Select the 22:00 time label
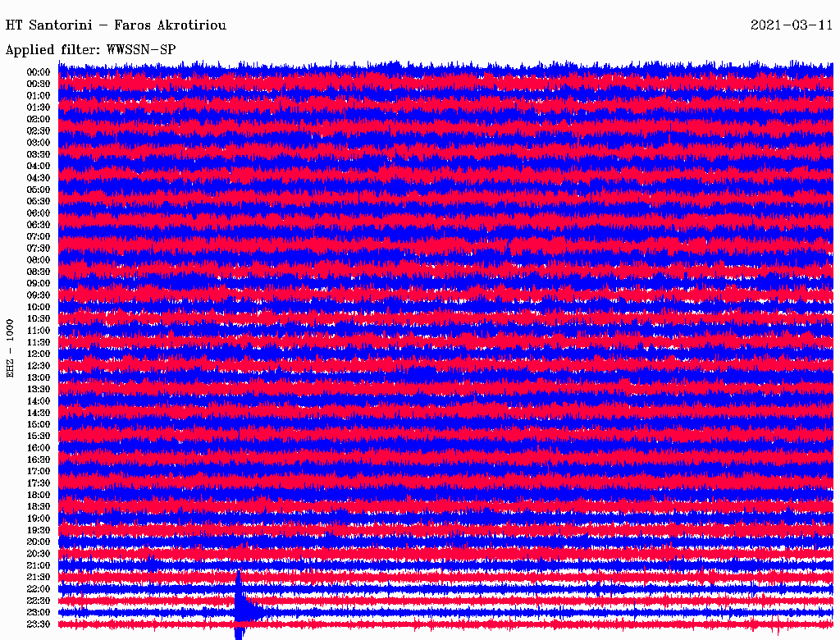Screen dimensions: 840x640 point(39,589)
